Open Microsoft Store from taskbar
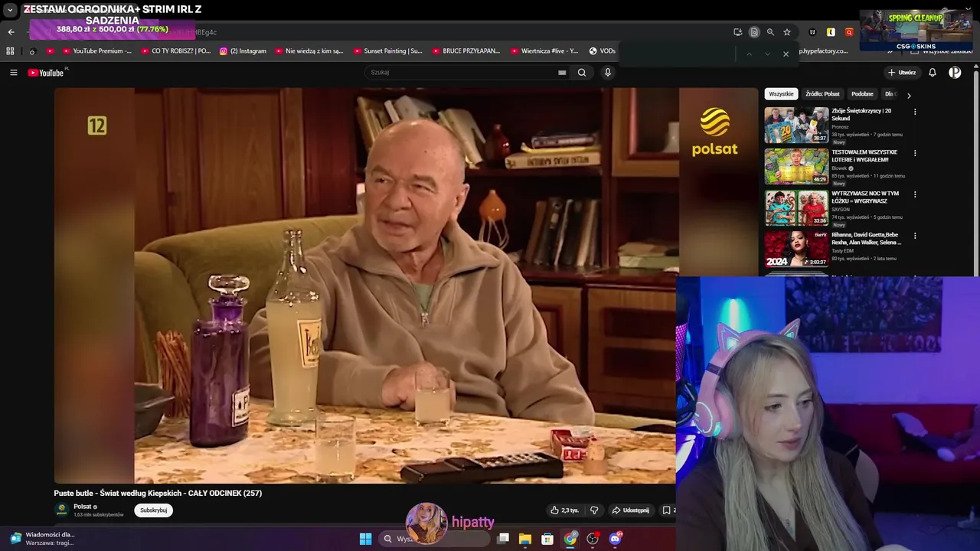 [547, 539]
